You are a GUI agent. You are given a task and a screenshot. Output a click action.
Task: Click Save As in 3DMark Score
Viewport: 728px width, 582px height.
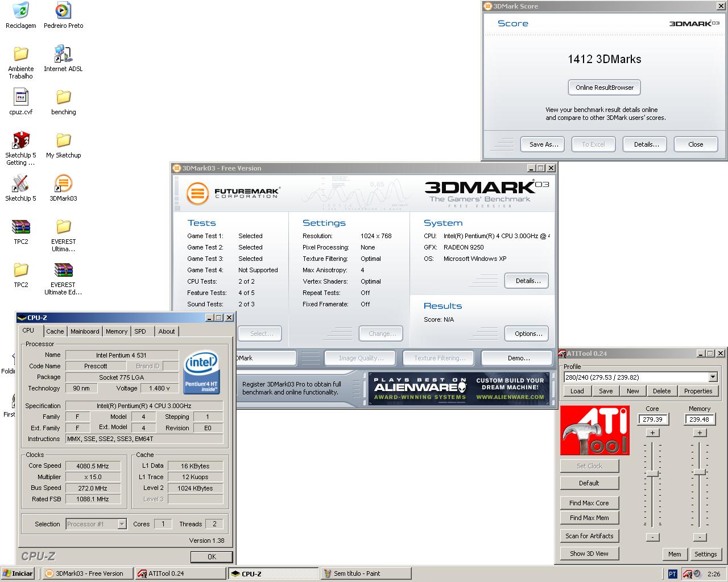544,144
